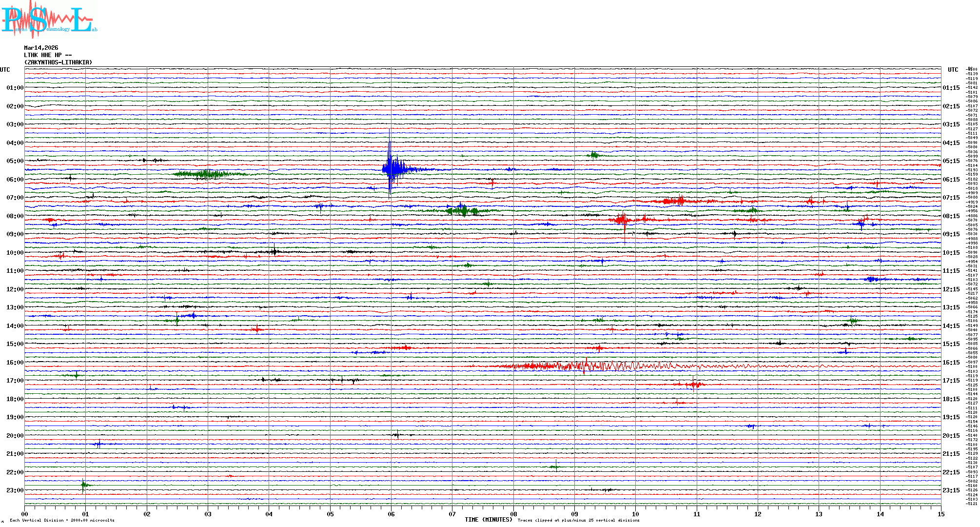Click the ZAKYNTHOS-LITHAKIA station name
980x527 pixels.
click(58, 62)
